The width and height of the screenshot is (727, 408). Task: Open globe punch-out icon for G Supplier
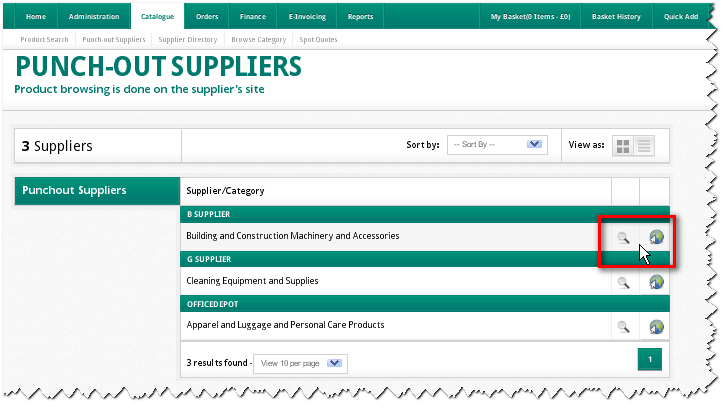pyautogui.click(x=656, y=282)
